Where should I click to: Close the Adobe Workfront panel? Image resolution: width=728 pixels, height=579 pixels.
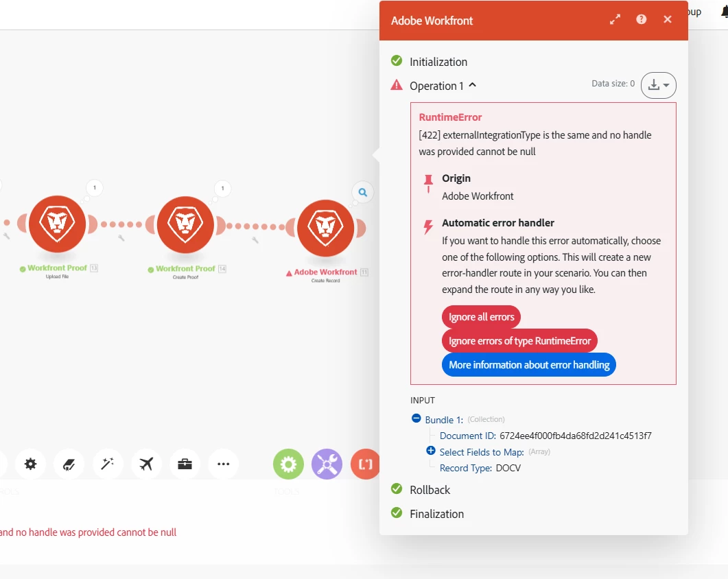(668, 19)
